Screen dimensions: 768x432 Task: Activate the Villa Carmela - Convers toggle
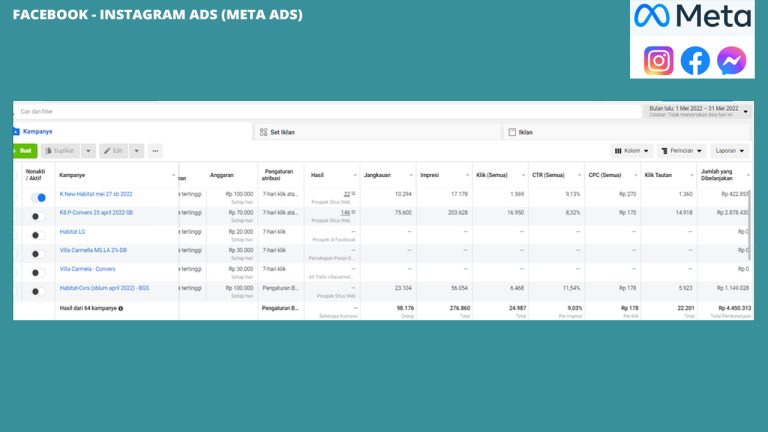pyautogui.click(x=38, y=272)
